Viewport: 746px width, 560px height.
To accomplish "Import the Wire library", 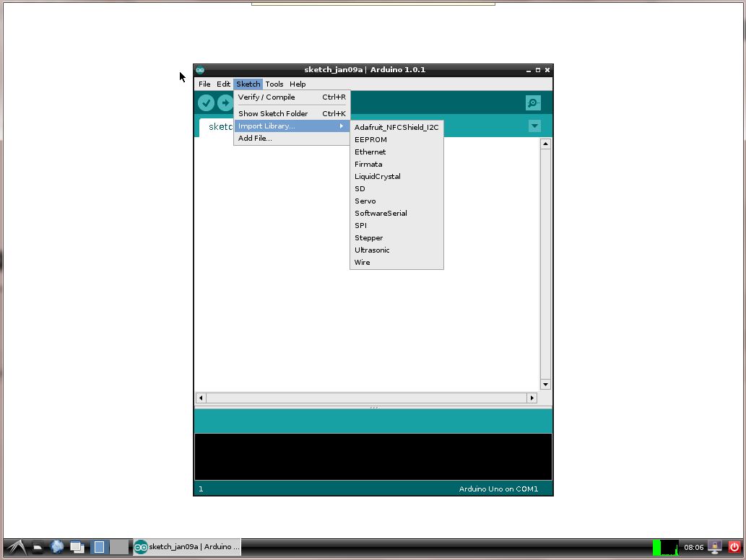I will click(x=396, y=263).
